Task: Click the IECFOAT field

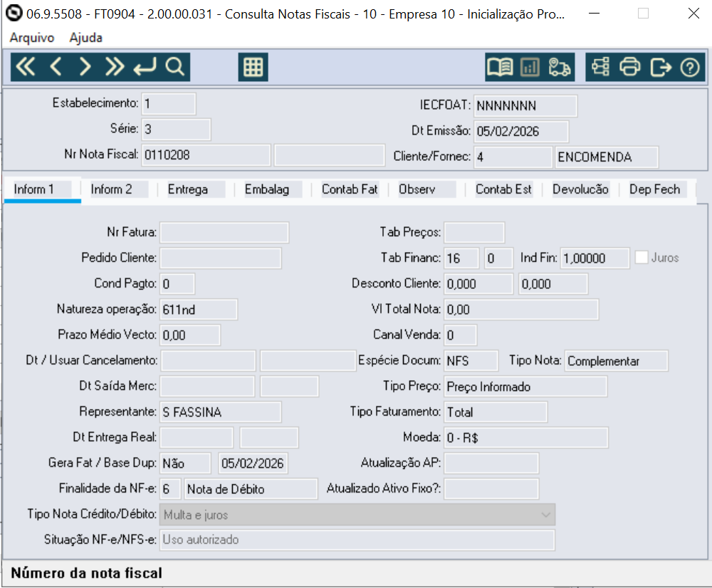Action: (x=525, y=106)
